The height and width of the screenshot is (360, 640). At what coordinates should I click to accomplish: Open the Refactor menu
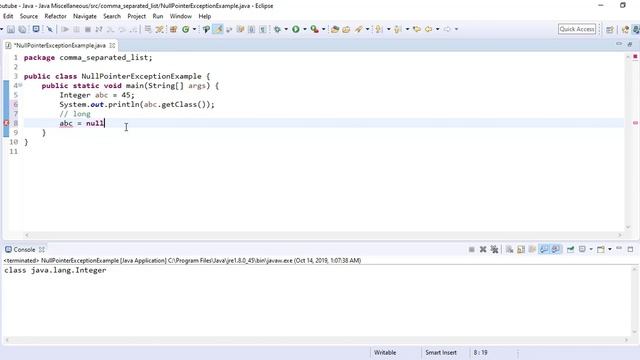(x=55, y=16)
